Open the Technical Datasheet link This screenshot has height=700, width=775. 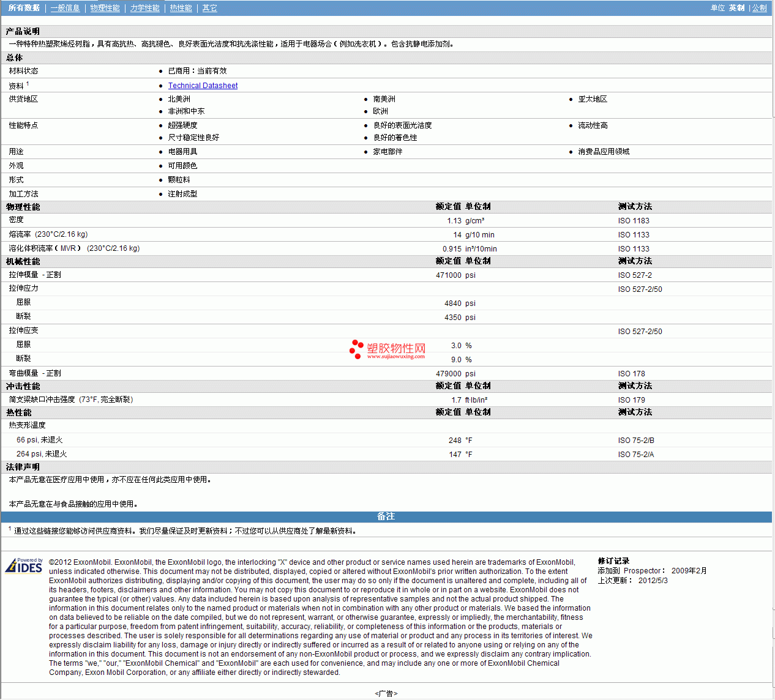(203, 86)
